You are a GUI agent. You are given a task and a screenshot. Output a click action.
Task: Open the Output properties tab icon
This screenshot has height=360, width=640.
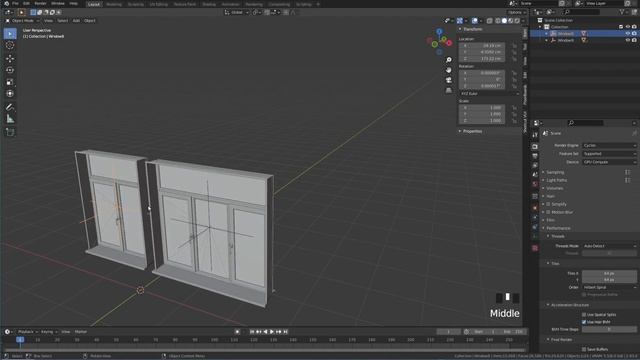(x=535, y=156)
